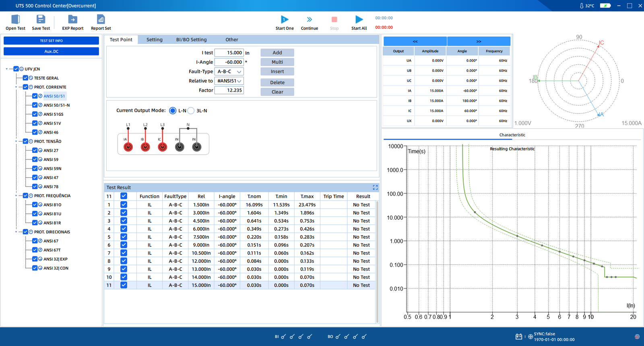Switch to Setting tab

155,39
